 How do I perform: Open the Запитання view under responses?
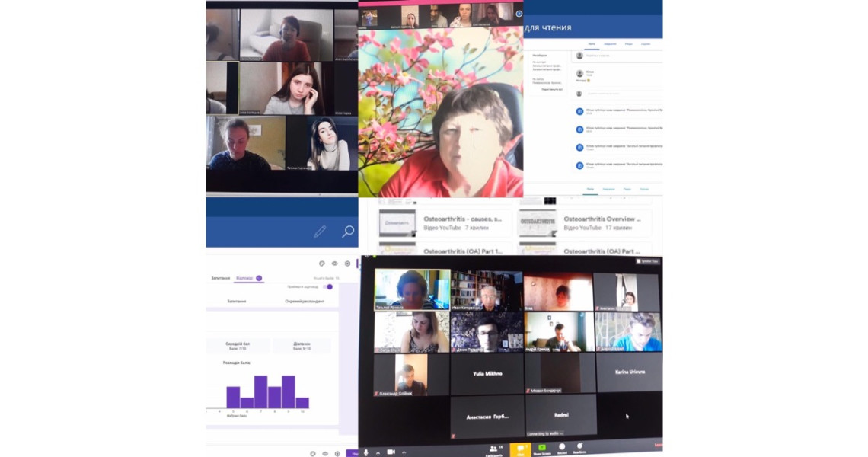(x=236, y=302)
